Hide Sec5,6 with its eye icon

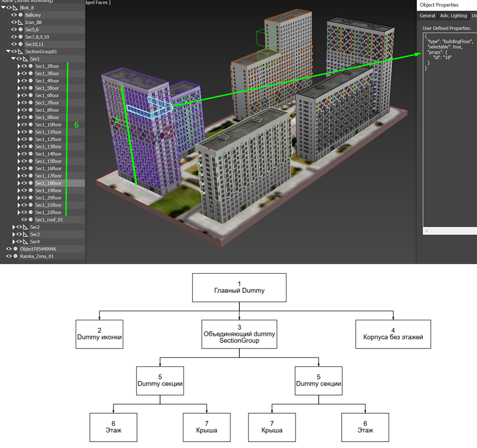coord(14,30)
